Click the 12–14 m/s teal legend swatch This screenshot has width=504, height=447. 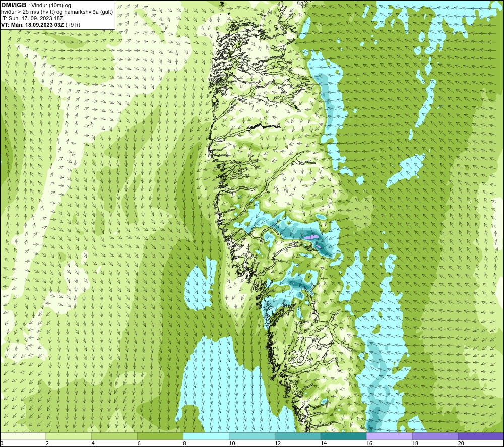tap(298, 436)
